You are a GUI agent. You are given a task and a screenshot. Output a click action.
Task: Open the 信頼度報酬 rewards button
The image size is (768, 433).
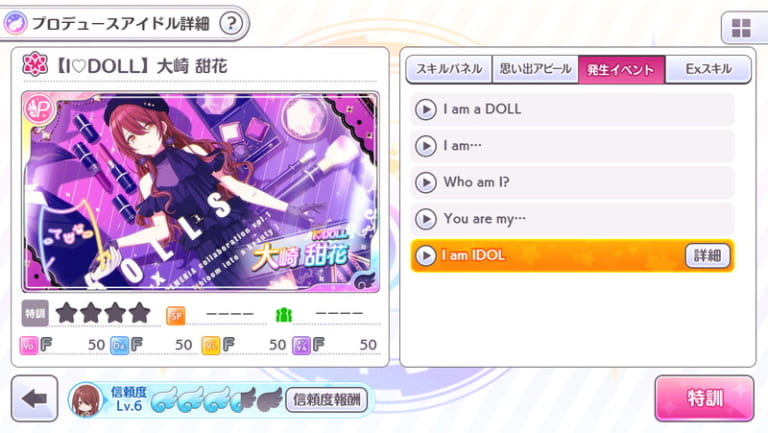tap(326, 400)
